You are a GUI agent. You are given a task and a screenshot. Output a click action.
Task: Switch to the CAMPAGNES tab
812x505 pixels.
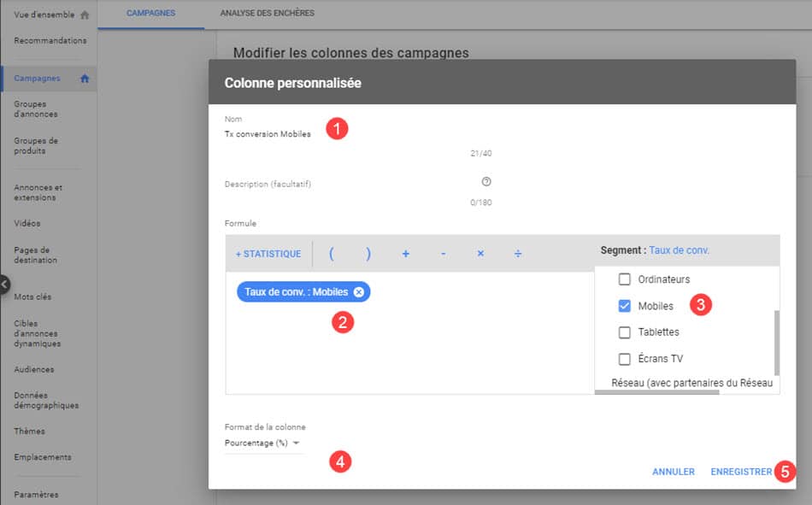pos(150,13)
